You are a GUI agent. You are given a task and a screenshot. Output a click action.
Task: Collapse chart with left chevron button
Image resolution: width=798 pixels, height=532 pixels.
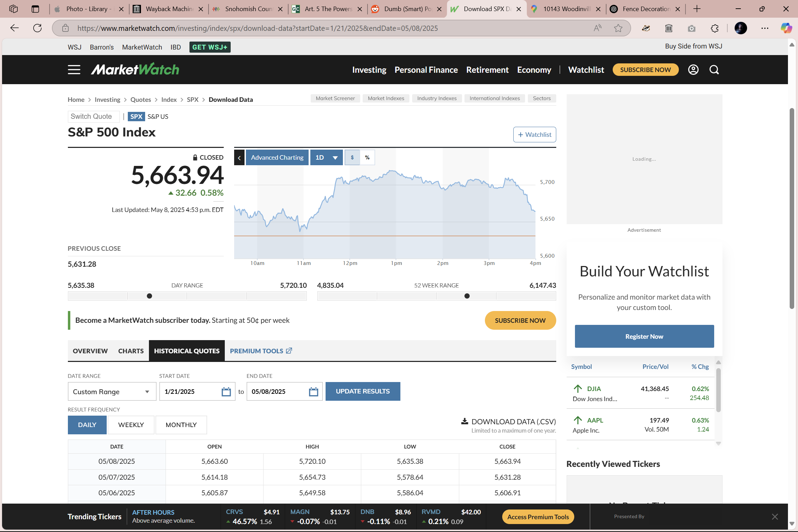click(239, 158)
